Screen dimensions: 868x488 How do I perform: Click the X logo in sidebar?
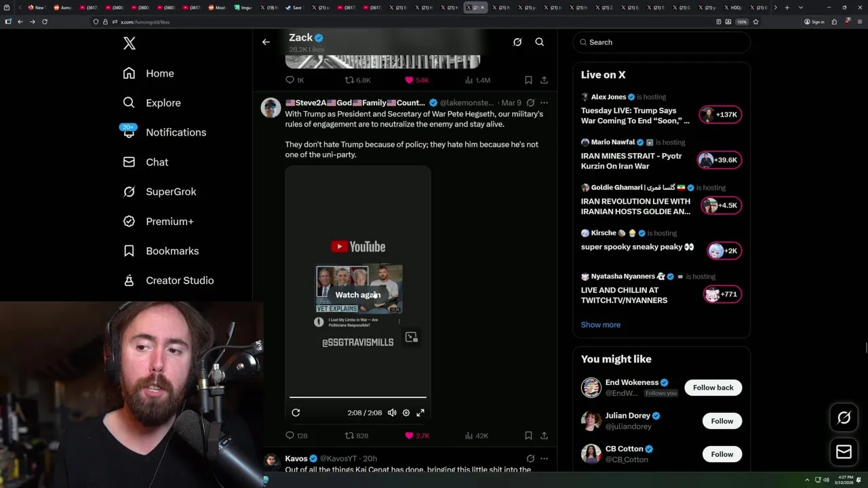130,43
